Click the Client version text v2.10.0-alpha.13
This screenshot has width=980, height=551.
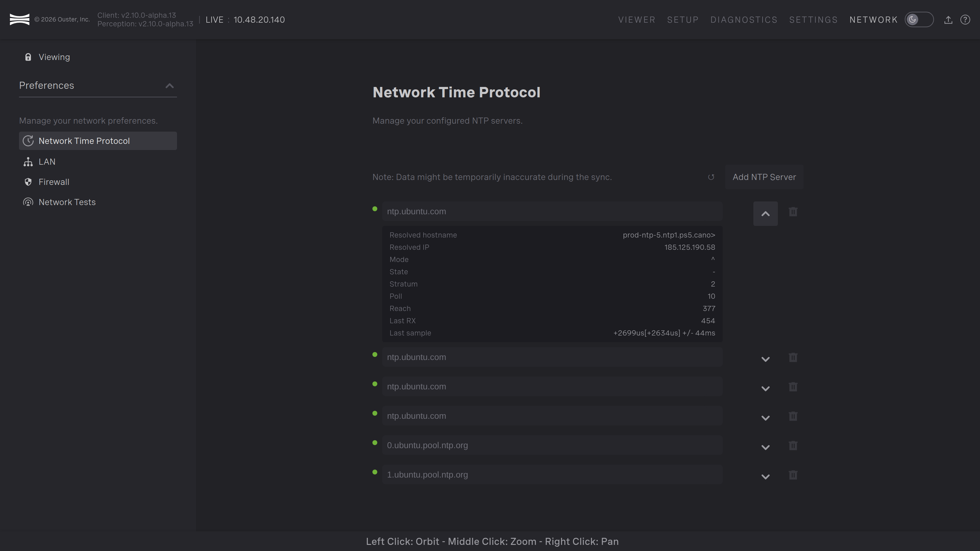tap(137, 15)
